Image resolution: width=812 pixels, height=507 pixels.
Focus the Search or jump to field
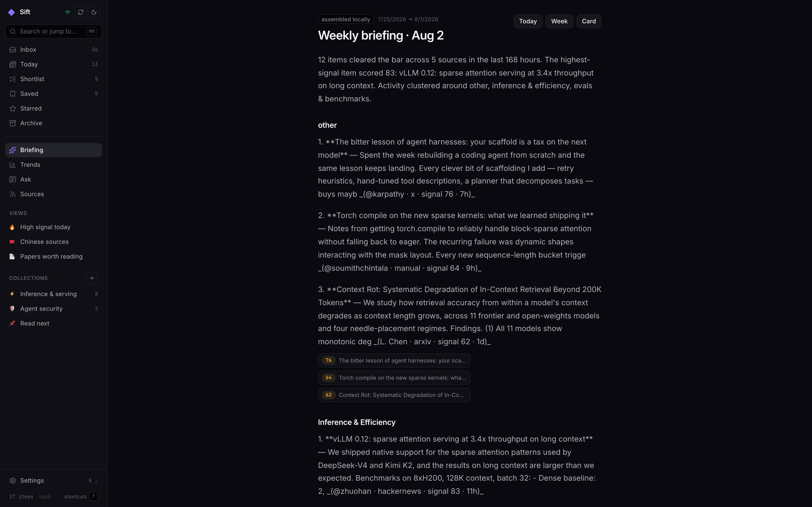[53, 31]
